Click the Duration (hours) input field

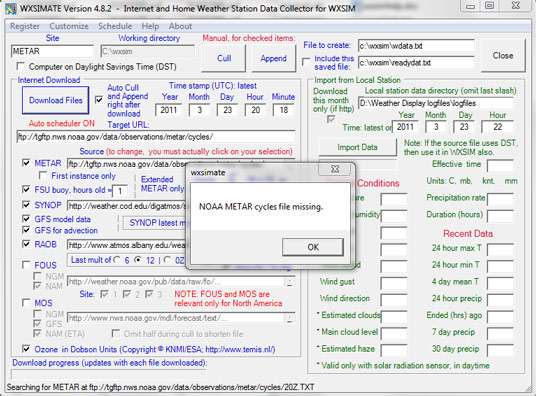(x=500, y=216)
